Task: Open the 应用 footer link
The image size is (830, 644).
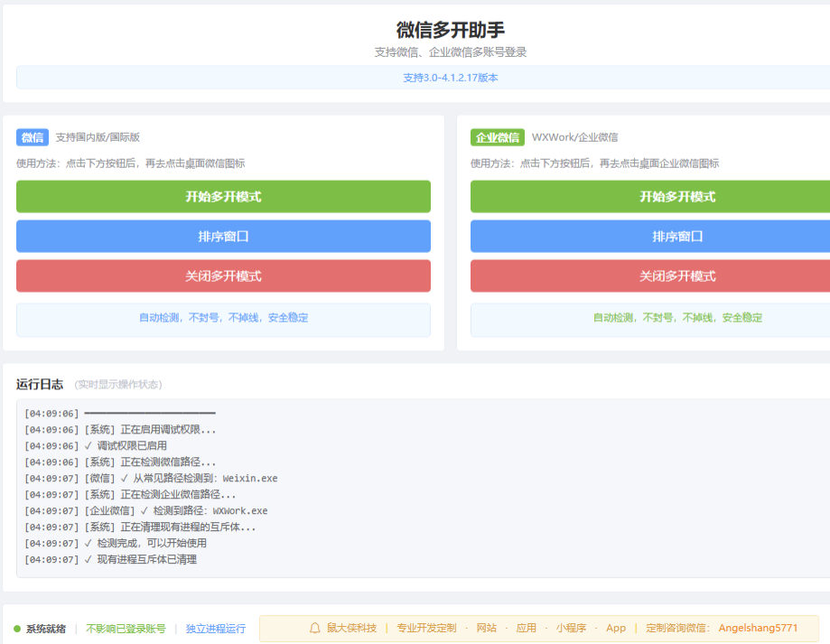Action: [527, 627]
